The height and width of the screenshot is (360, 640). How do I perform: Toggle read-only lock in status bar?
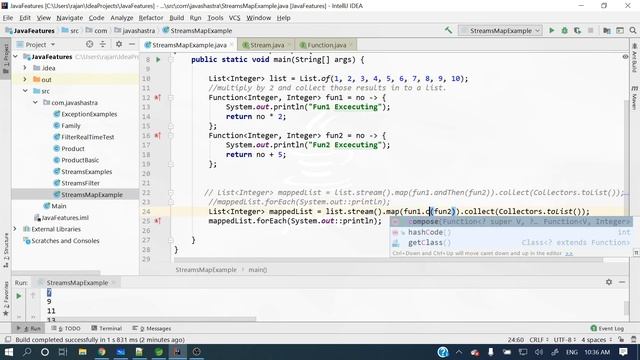point(621,340)
